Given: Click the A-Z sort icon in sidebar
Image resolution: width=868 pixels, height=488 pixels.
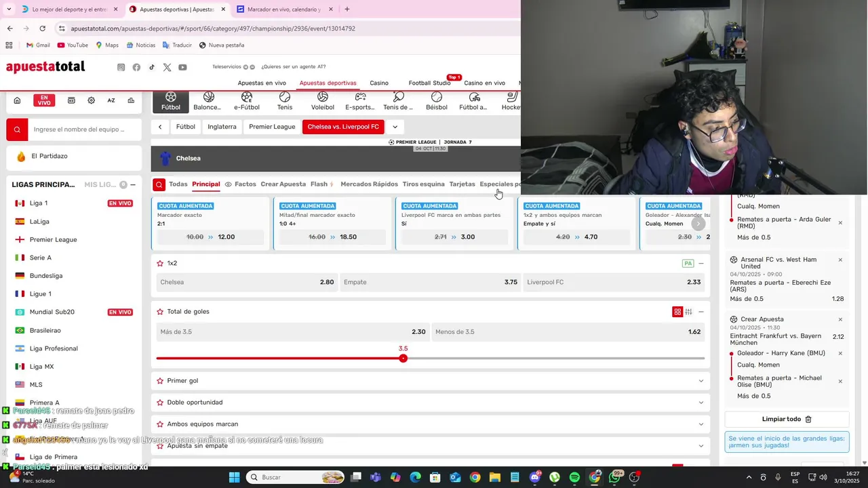Looking at the screenshot, I should [x=111, y=100].
